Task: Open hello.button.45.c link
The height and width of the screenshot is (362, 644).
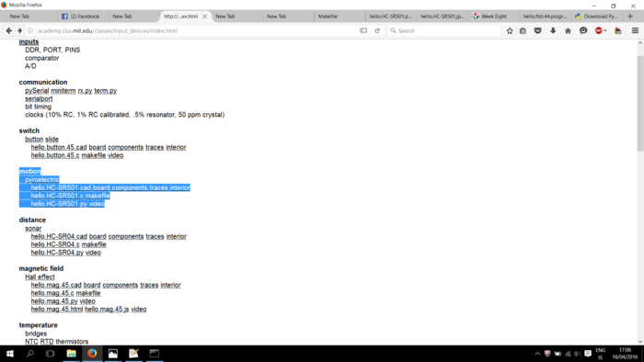Action: (x=55, y=155)
